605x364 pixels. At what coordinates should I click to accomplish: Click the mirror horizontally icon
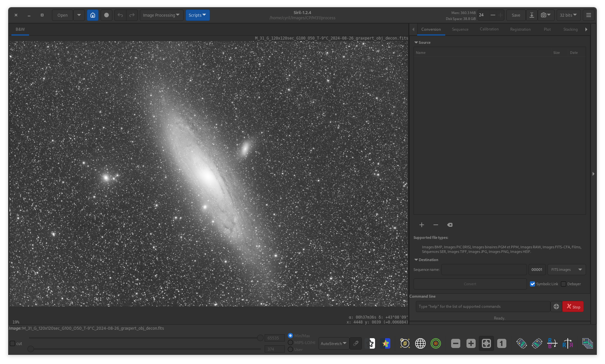click(x=567, y=343)
